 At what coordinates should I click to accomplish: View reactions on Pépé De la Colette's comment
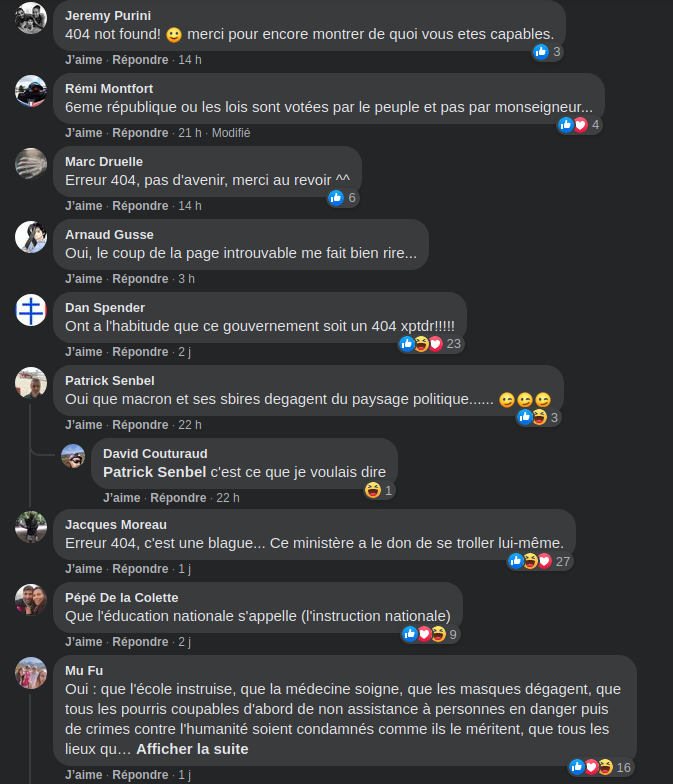[x=430, y=634]
